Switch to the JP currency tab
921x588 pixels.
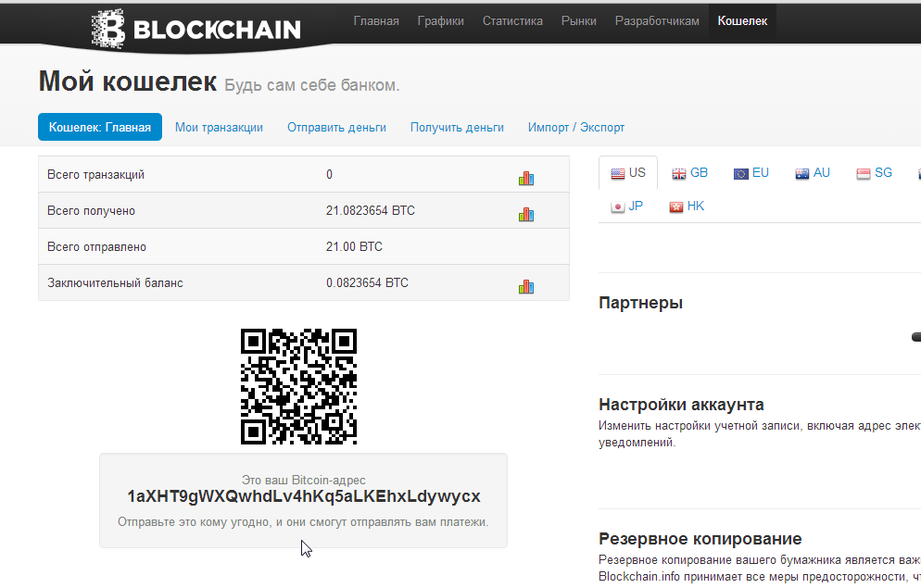626,206
